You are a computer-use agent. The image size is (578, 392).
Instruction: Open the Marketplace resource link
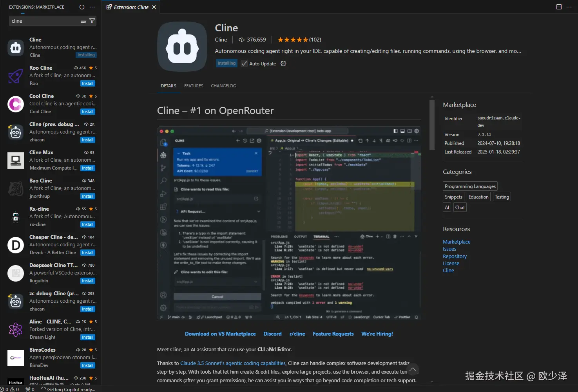pyautogui.click(x=457, y=242)
